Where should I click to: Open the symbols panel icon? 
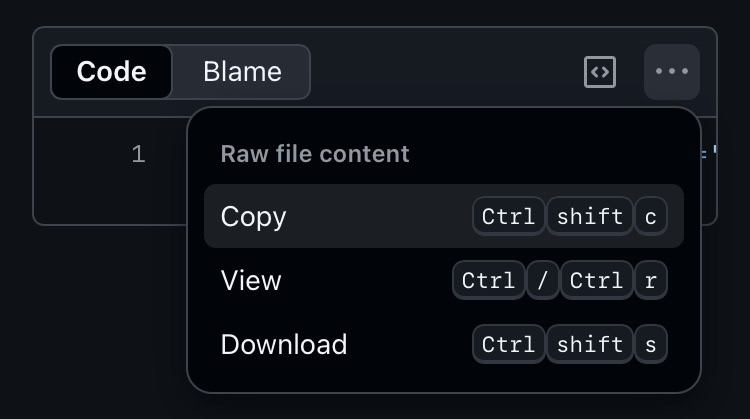click(599, 72)
